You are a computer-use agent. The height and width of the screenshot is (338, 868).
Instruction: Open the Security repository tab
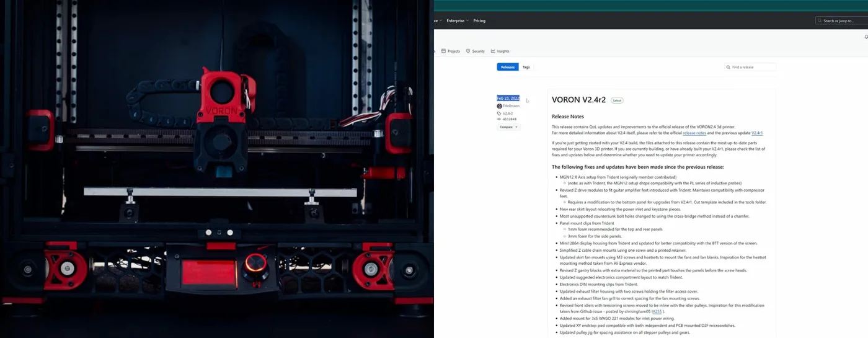pos(475,51)
